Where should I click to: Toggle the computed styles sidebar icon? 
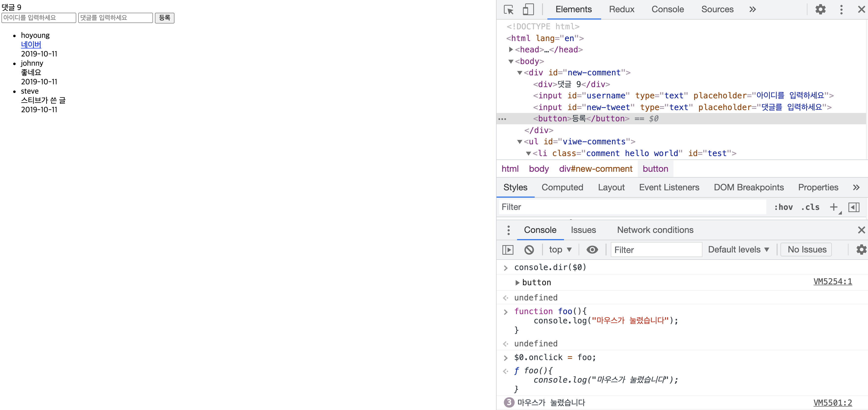coord(854,207)
